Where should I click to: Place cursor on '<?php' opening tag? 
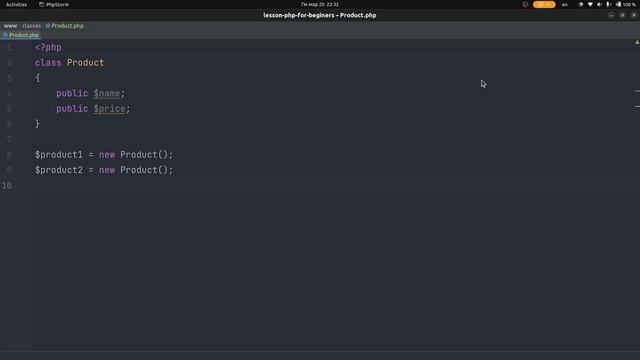(x=48, y=47)
